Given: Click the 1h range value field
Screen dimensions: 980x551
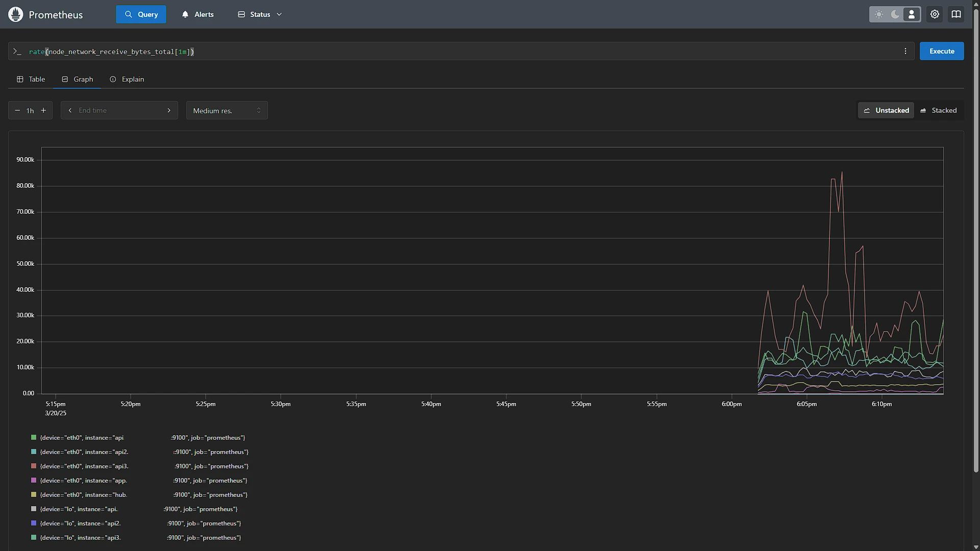Looking at the screenshot, I should [x=30, y=111].
